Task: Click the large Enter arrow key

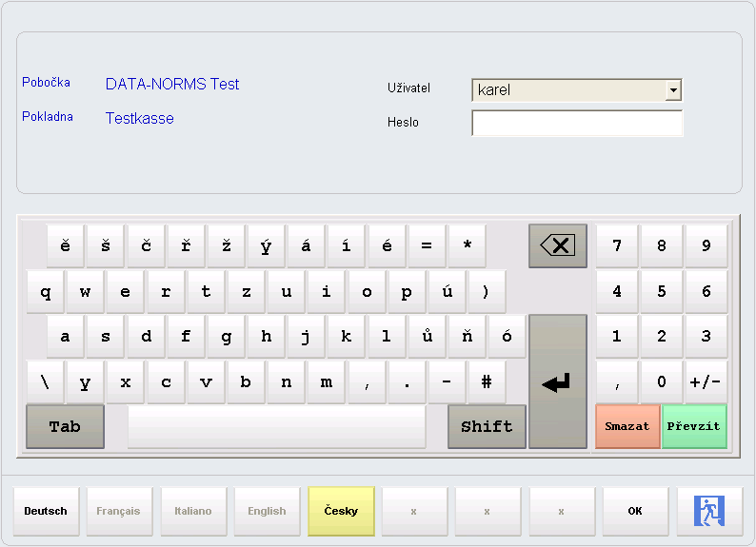Action: coord(558,381)
